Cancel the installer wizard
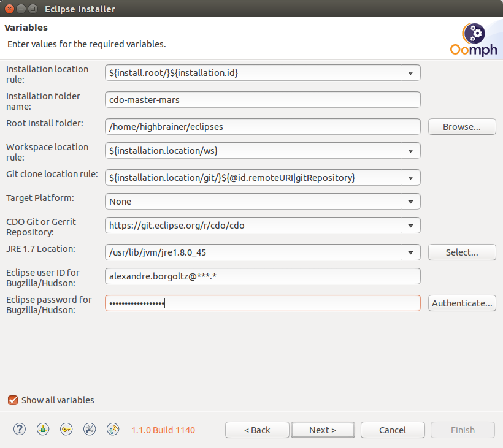 (x=393, y=430)
